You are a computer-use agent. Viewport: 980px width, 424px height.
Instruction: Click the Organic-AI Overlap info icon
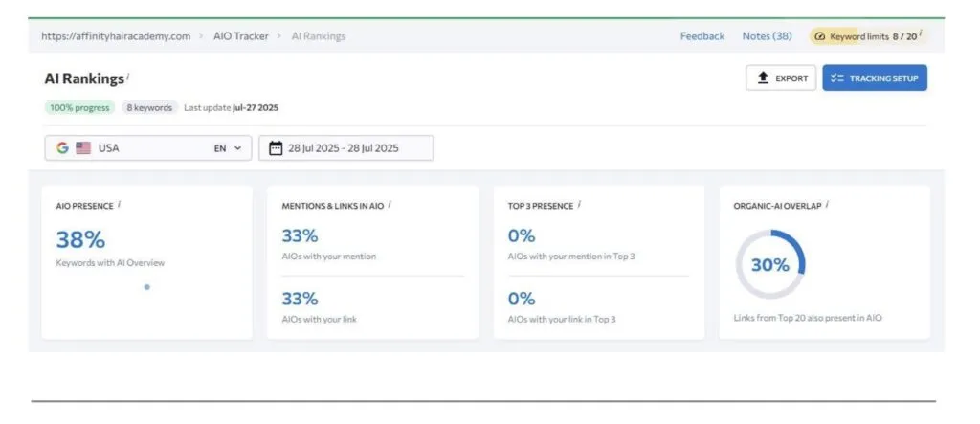coord(827,203)
